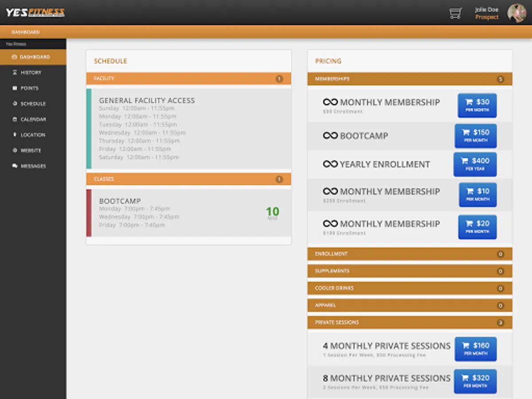The height and width of the screenshot is (399, 532).
Task: Open Location in the sidebar
Action: (x=33, y=135)
